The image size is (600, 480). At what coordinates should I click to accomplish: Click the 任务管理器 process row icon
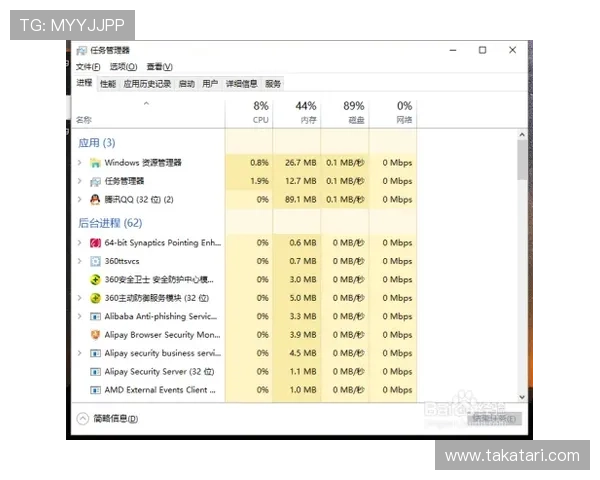[x=95, y=181]
